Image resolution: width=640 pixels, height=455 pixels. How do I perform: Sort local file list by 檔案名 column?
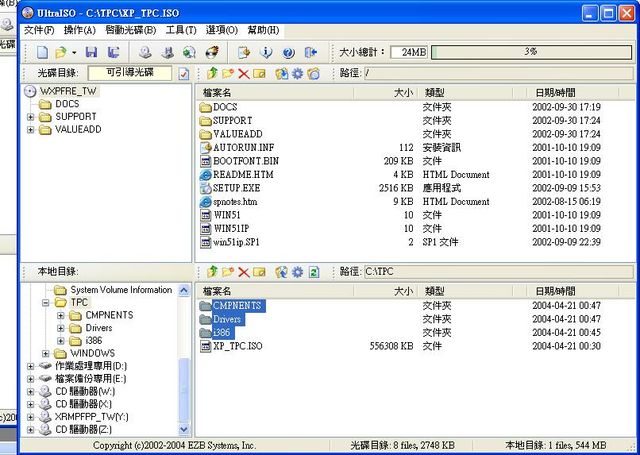[x=276, y=291]
